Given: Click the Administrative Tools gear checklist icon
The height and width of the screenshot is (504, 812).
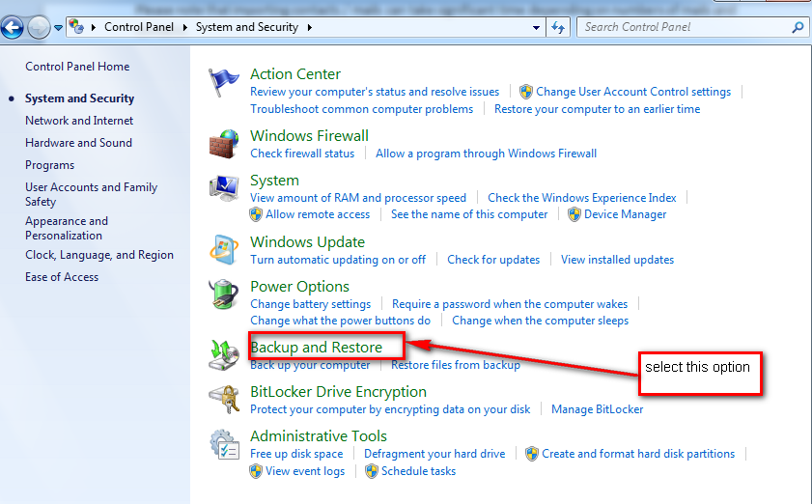Looking at the screenshot, I should point(224,444).
